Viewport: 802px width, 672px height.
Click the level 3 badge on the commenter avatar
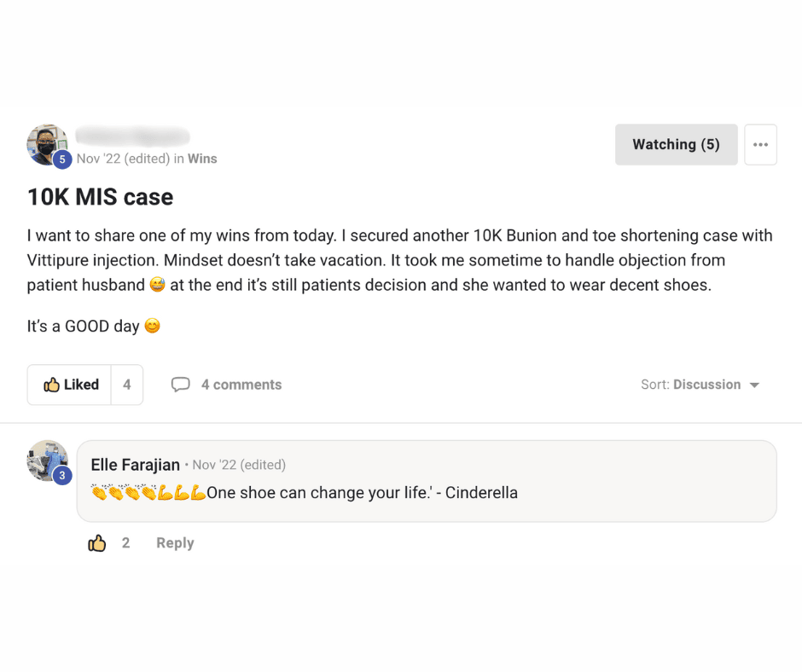(x=61, y=476)
